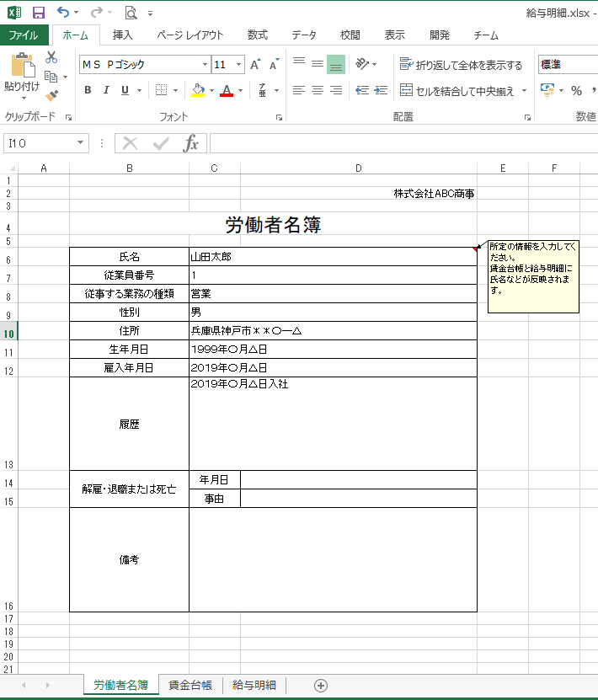Image resolution: width=598 pixels, height=700 pixels.
Task: Toggle wrap text (折り返して全体を表示する)
Action: click(x=461, y=65)
